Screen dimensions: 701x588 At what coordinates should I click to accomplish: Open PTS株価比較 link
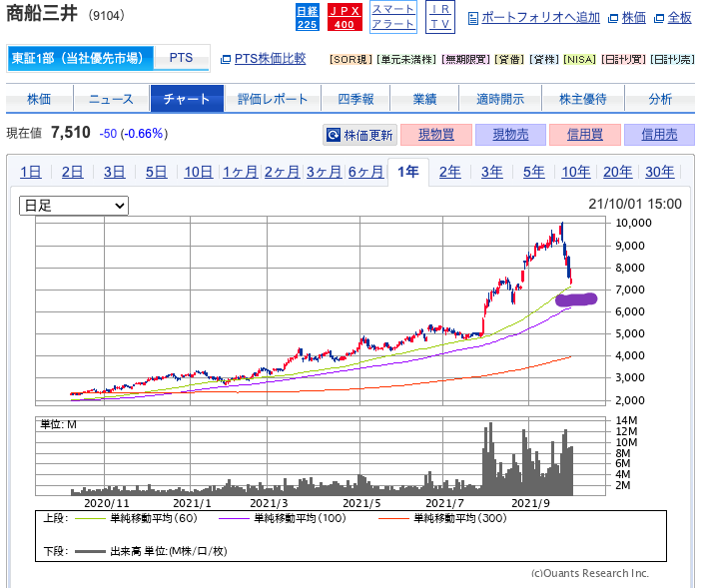[270, 59]
